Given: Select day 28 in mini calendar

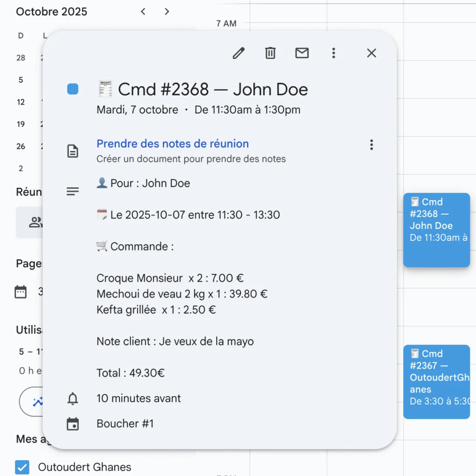Looking at the screenshot, I should 21,58.
